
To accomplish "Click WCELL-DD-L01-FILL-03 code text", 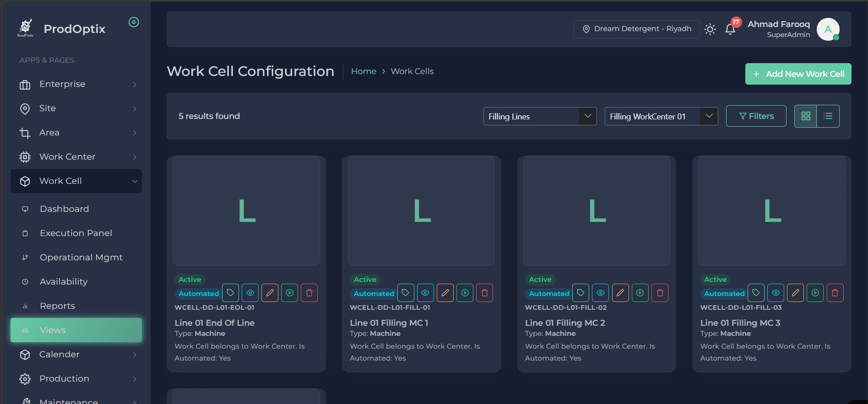I will coord(741,307).
